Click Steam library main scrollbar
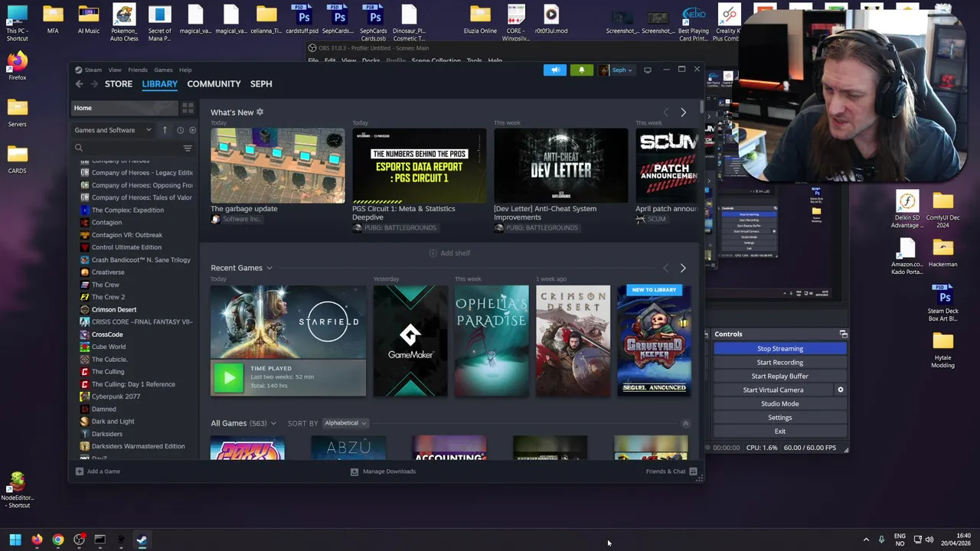The image size is (980, 551). coord(701,108)
